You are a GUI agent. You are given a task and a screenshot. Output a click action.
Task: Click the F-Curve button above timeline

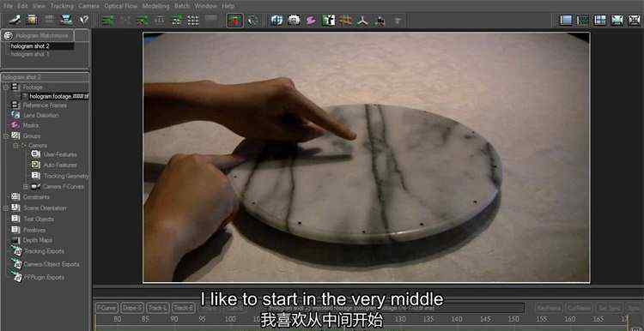coord(106,308)
